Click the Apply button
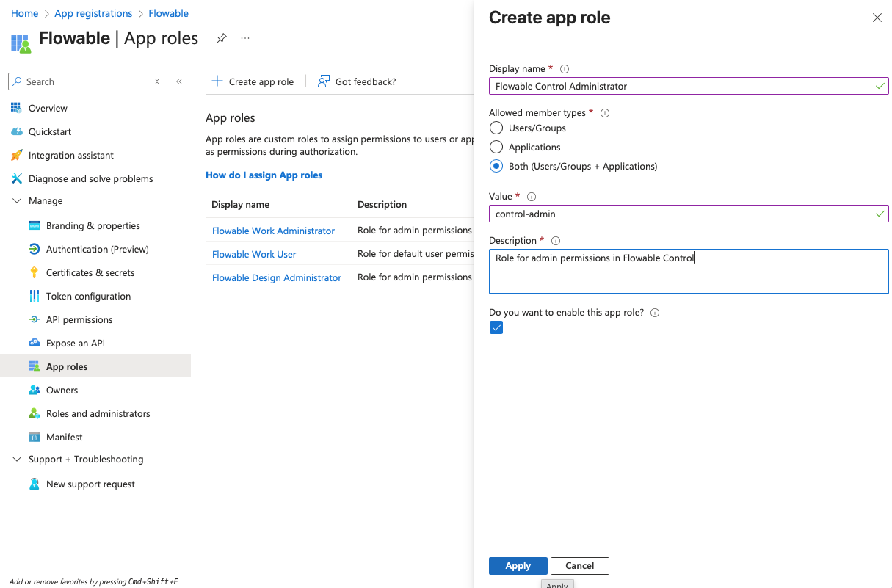The image size is (892, 588). coord(518,566)
